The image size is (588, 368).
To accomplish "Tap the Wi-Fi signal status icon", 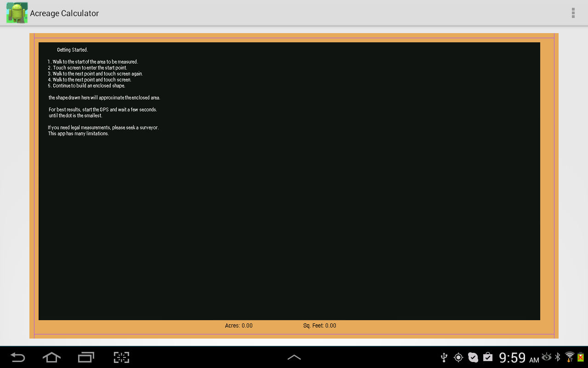I will point(570,357).
